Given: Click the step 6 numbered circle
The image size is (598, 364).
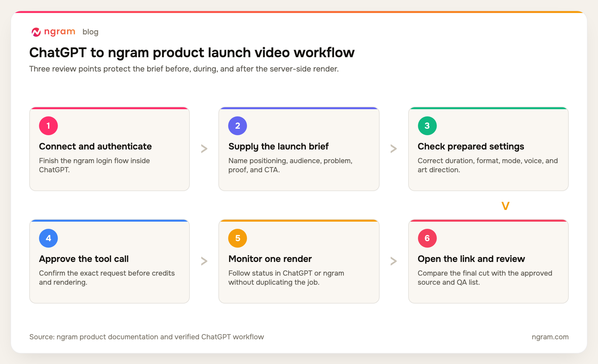Looking at the screenshot, I should [x=427, y=238].
